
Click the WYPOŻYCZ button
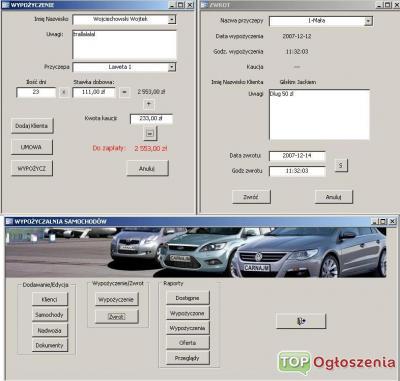tap(32, 168)
